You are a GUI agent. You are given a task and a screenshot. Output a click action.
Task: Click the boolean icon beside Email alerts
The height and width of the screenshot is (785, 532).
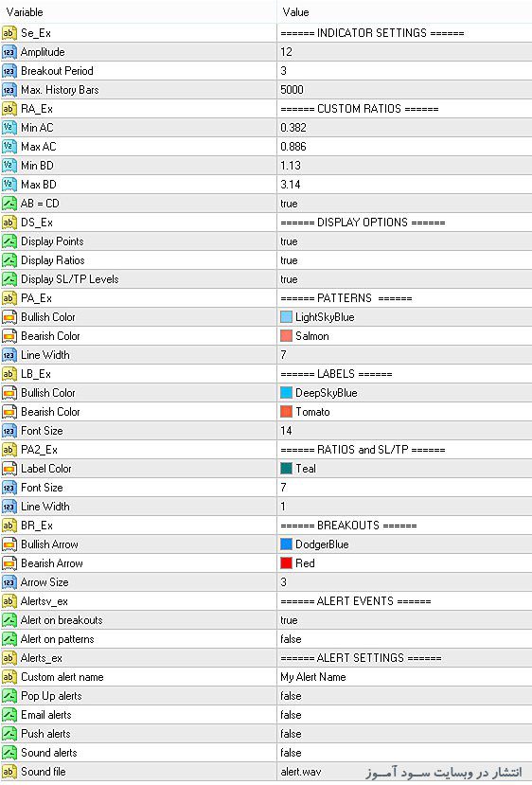point(9,715)
